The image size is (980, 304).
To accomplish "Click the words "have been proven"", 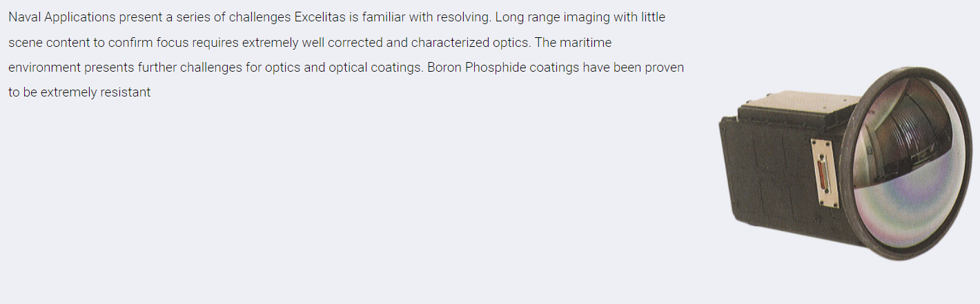I will pyautogui.click(x=633, y=68).
